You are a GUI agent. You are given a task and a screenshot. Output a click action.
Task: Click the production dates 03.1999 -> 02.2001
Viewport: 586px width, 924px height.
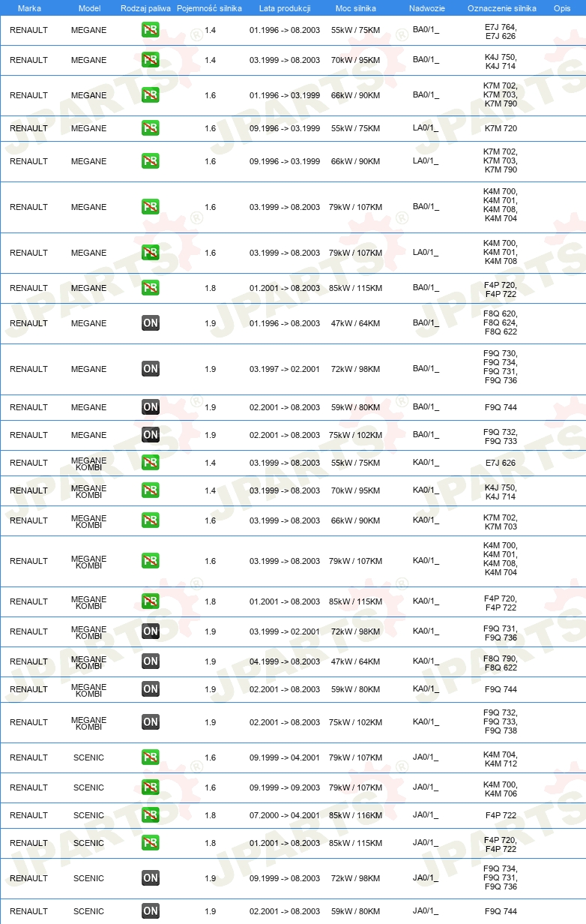pos(285,631)
